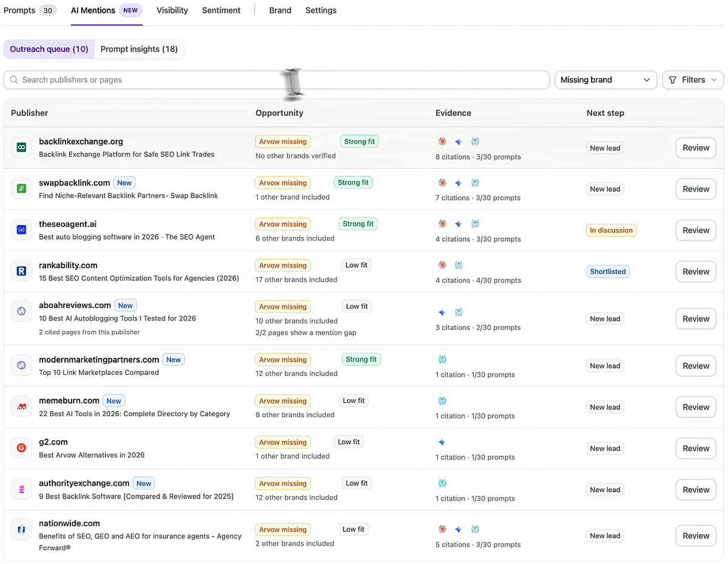Review the theseoagent.ai lead
Screen dimensions: 728x564
pyautogui.click(x=696, y=230)
